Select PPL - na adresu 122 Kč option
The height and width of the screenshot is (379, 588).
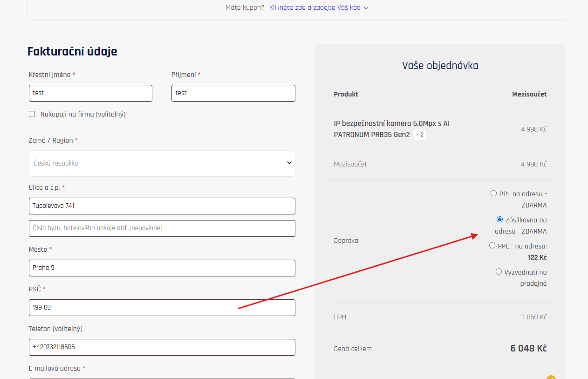coord(492,246)
